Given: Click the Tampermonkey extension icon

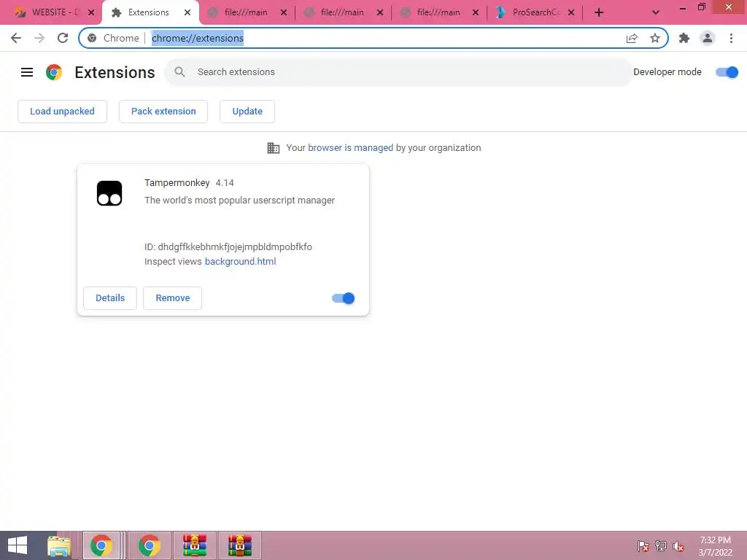Looking at the screenshot, I should click(109, 193).
